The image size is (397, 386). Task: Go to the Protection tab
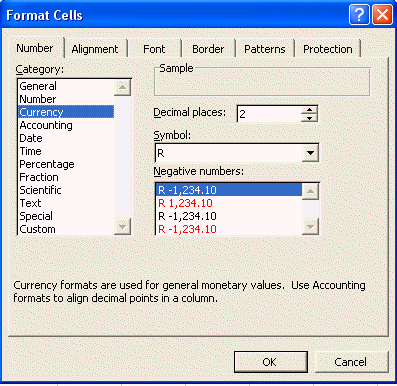[x=328, y=49]
